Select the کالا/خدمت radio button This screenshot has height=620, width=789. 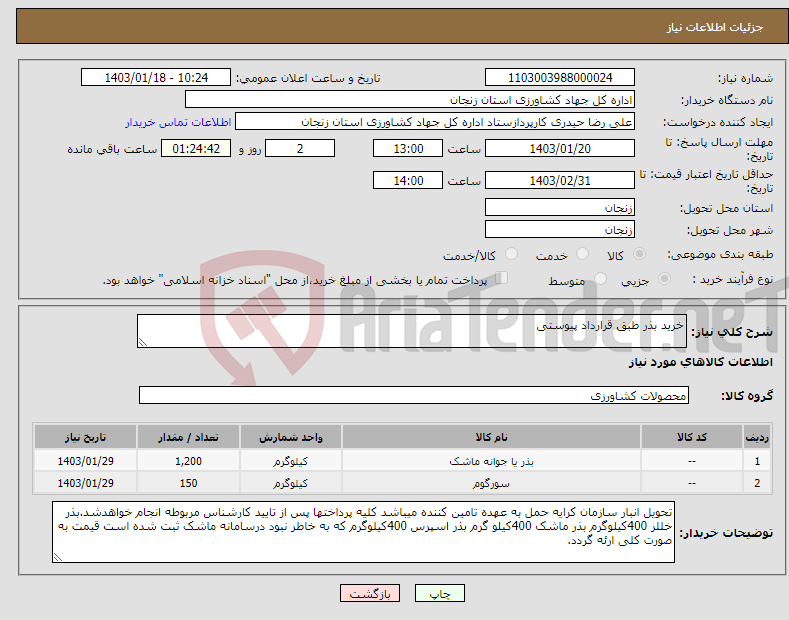coord(511,254)
